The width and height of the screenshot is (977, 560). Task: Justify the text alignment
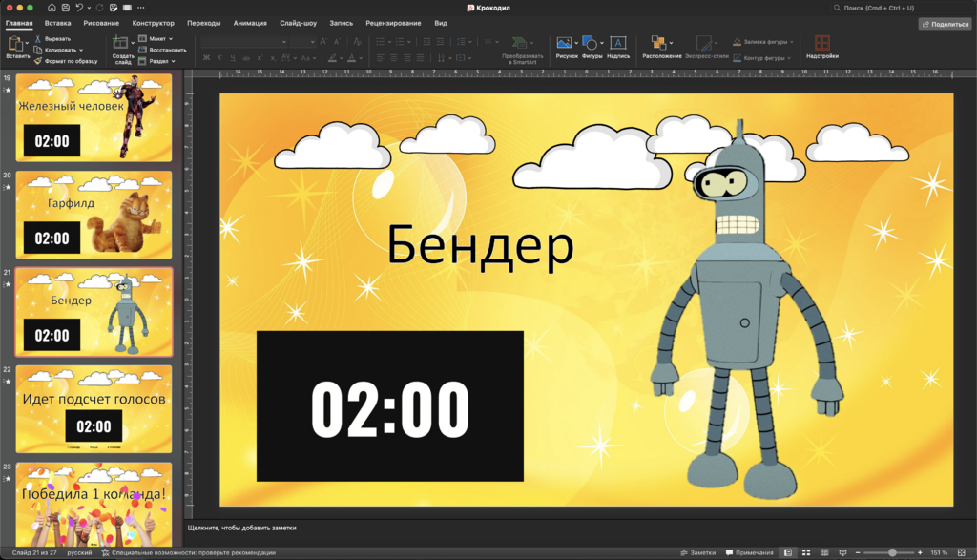421,58
